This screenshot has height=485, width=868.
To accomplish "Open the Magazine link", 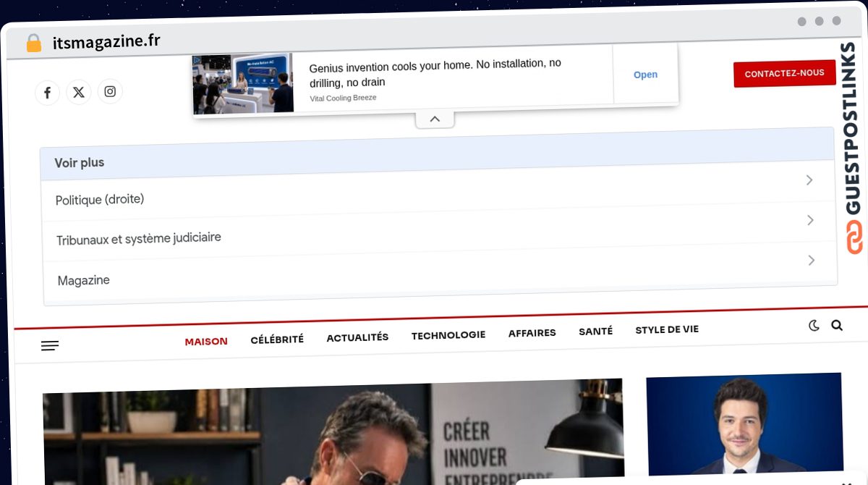I will tap(84, 280).
